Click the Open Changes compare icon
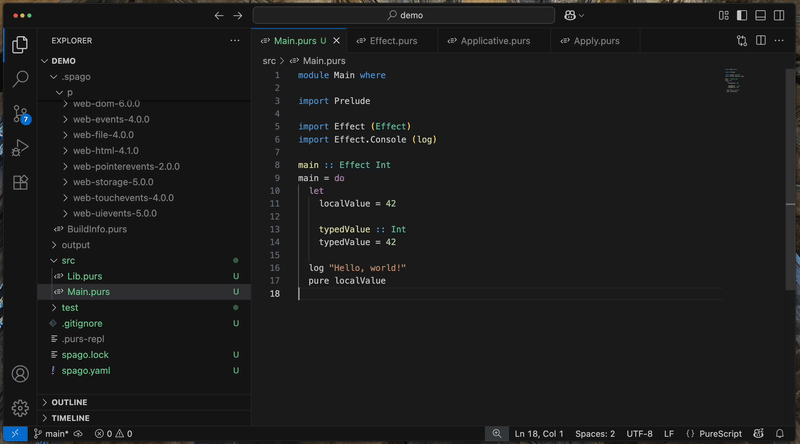Image resolution: width=800 pixels, height=444 pixels. [x=742, y=40]
